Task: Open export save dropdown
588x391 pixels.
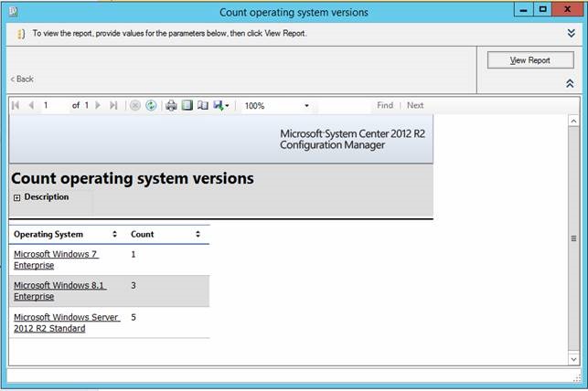Action: click(x=221, y=106)
